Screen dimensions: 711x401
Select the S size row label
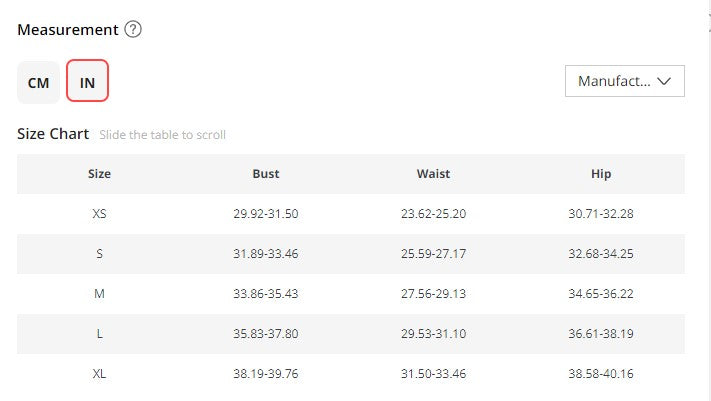pos(99,254)
